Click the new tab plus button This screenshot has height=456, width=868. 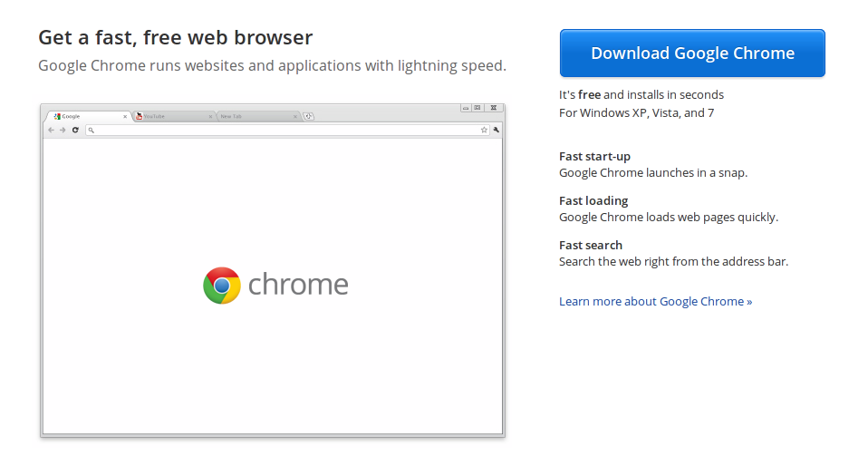click(308, 116)
